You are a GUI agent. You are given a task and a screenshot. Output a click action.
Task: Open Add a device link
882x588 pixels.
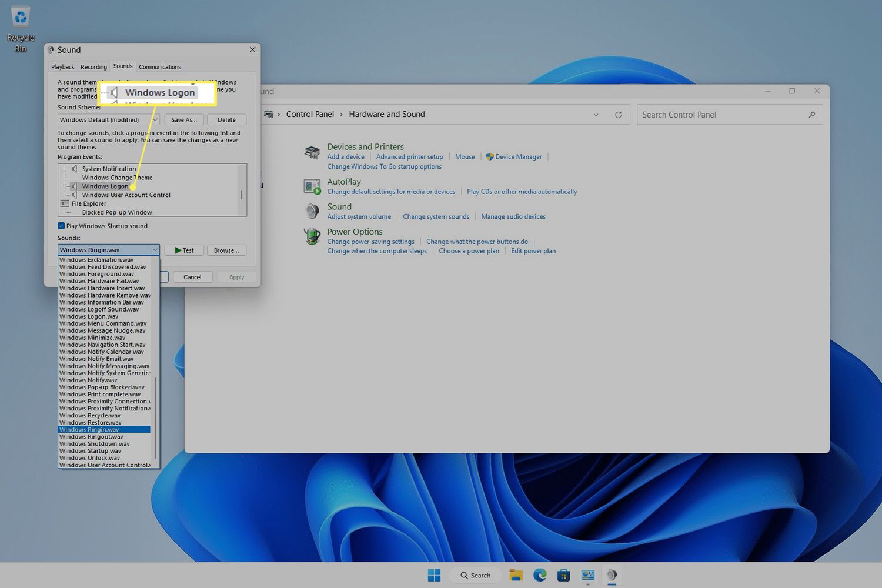click(x=346, y=157)
